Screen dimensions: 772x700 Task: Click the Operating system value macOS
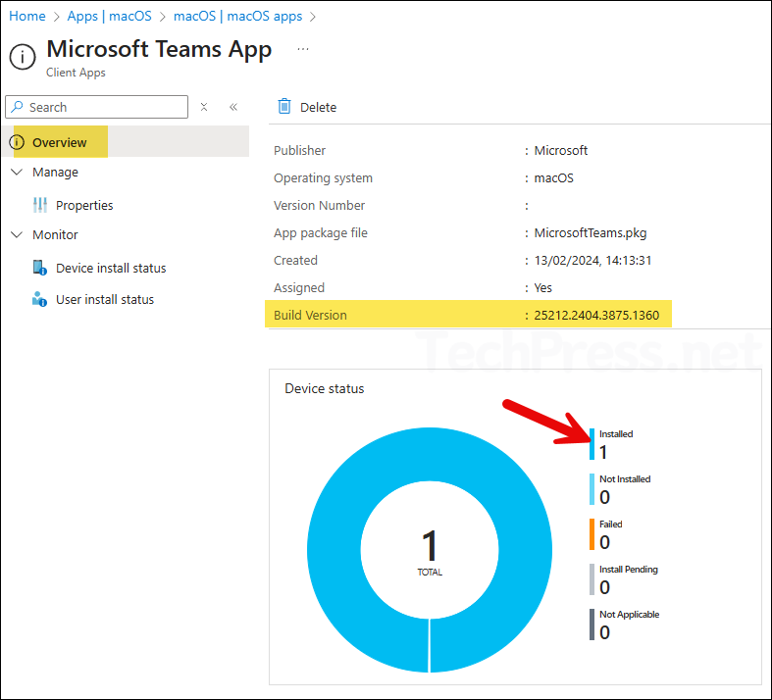coord(554,178)
